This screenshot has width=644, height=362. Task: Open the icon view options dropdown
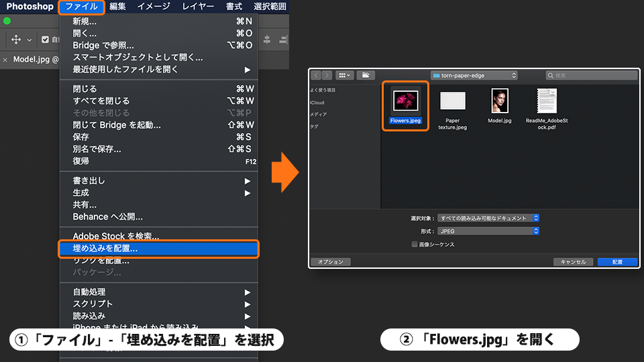click(344, 75)
